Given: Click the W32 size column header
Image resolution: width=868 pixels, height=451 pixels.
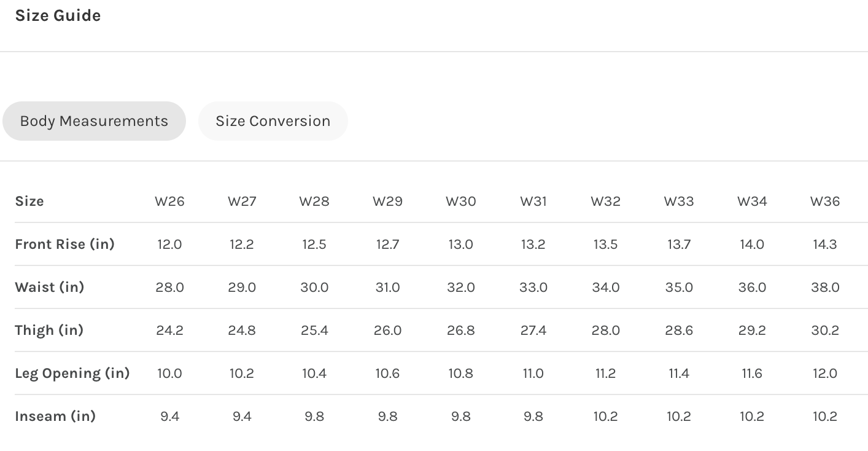Looking at the screenshot, I should point(605,201).
